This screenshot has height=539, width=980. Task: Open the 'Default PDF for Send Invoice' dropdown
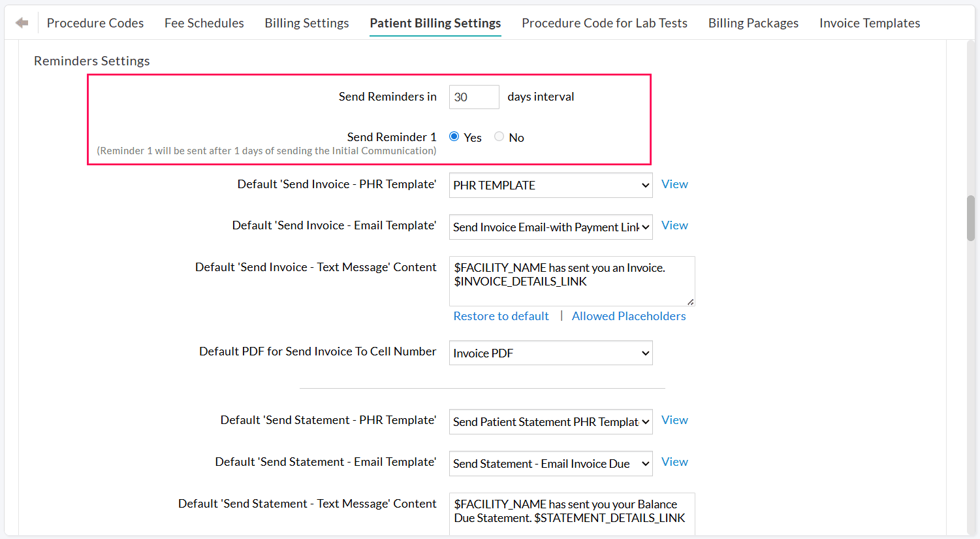coord(550,353)
